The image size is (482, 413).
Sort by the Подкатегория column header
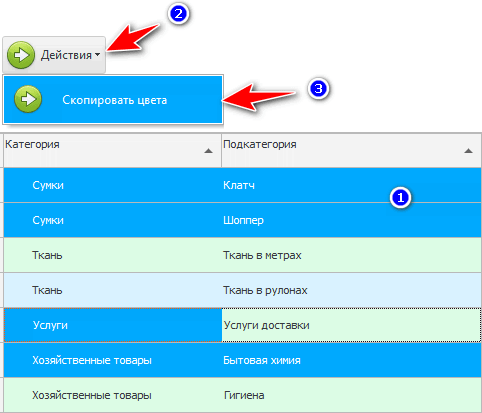coord(351,150)
